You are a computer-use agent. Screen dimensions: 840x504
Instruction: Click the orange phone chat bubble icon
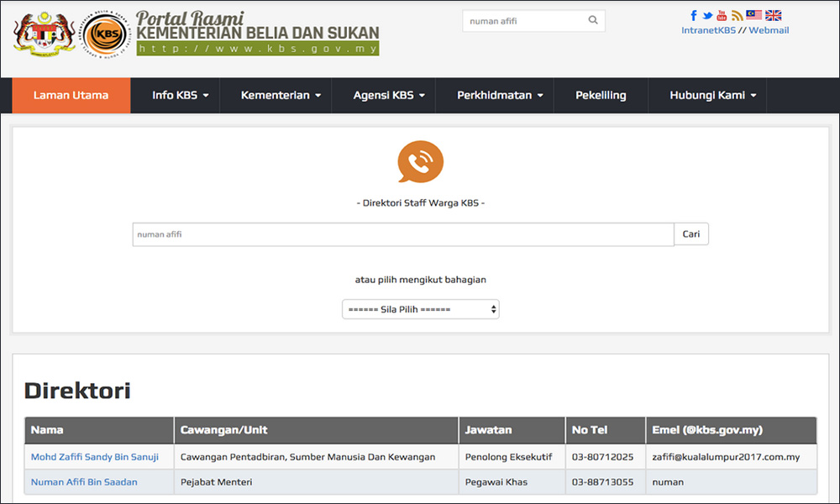(421, 162)
